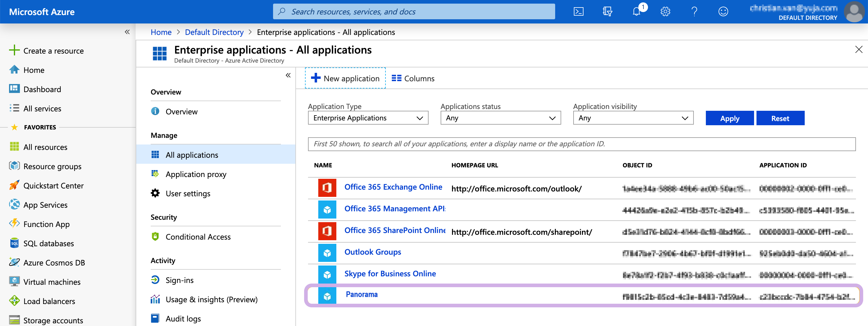
Task: Click the search icon in the top bar
Action: click(x=282, y=11)
